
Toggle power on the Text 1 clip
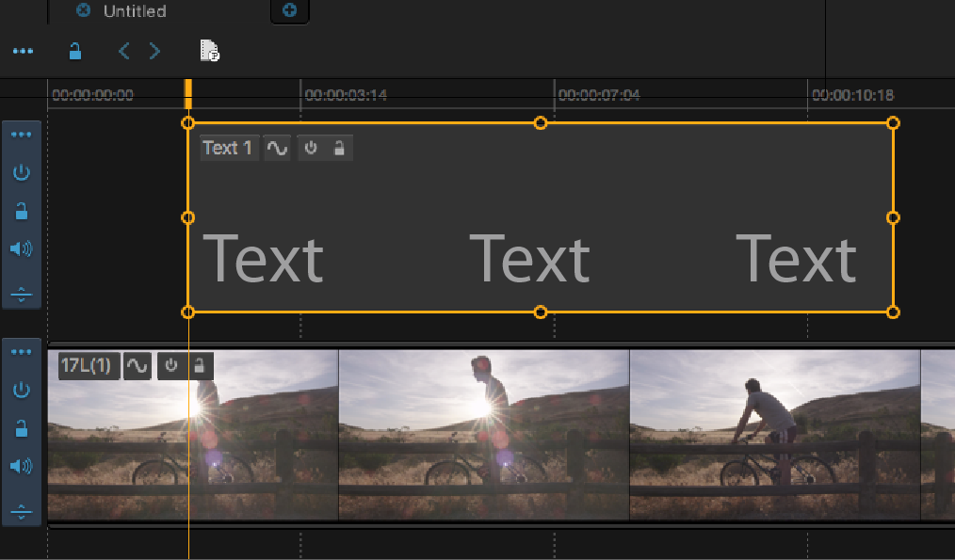click(311, 148)
